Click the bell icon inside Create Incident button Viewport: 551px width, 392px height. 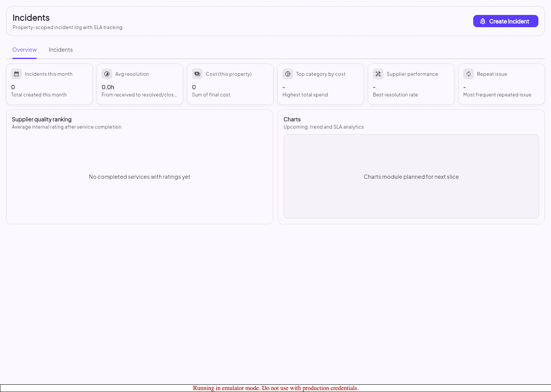pyautogui.click(x=483, y=21)
